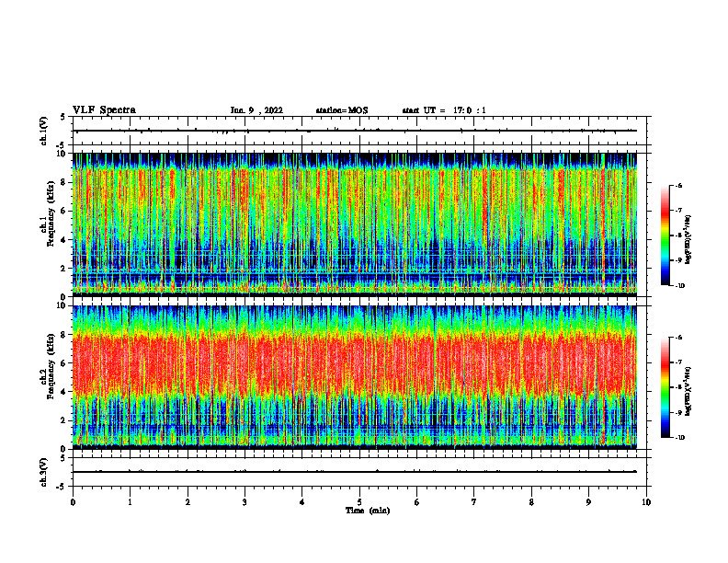Click the 'start UT = 17:0 :1' text

tap(444, 110)
